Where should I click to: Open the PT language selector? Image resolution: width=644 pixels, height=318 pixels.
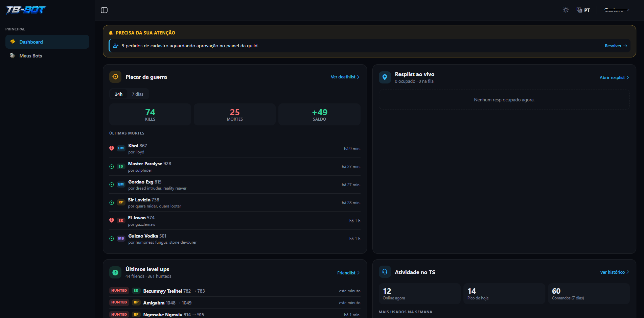pyautogui.click(x=583, y=10)
